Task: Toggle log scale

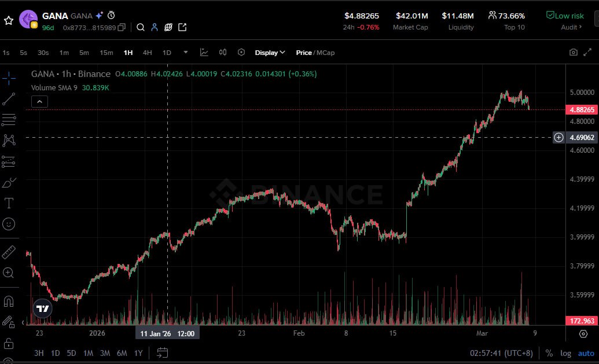Action: 566,354
